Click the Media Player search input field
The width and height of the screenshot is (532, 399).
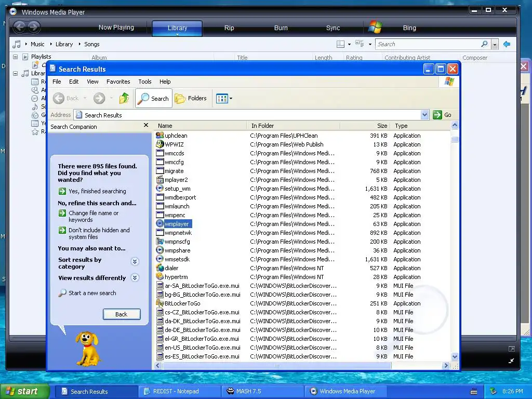(x=428, y=44)
